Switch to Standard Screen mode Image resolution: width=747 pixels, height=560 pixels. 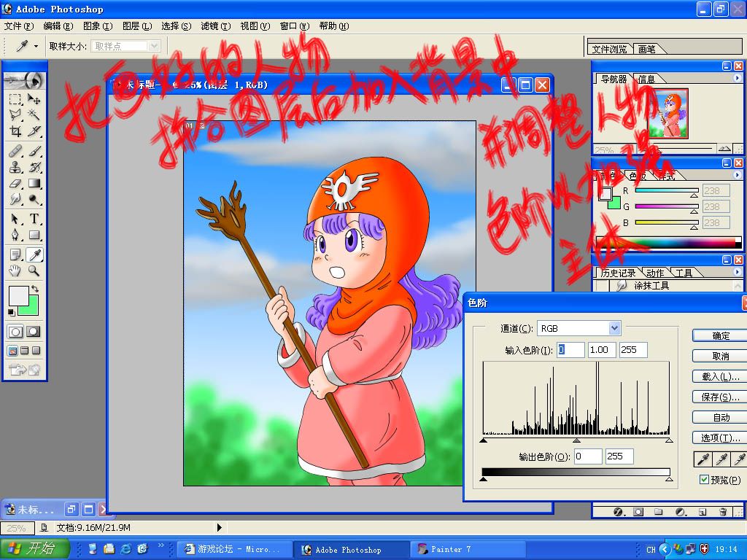[x=13, y=351]
